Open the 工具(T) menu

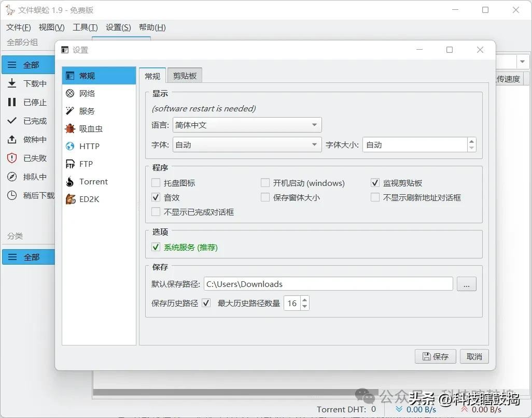point(85,27)
